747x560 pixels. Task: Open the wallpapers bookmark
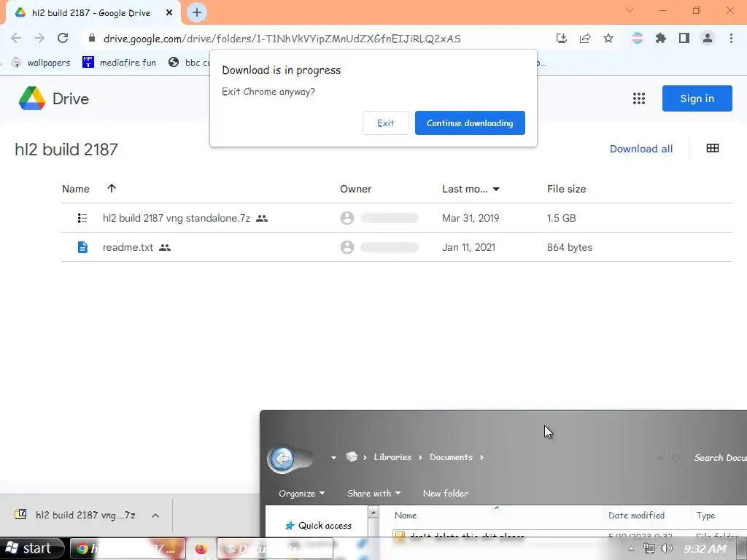[41, 63]
